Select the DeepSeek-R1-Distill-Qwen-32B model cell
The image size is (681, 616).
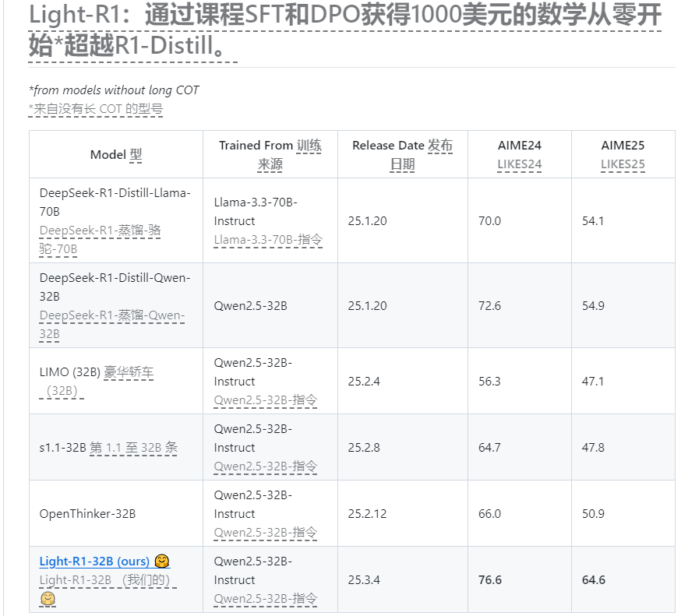(115, 305)
